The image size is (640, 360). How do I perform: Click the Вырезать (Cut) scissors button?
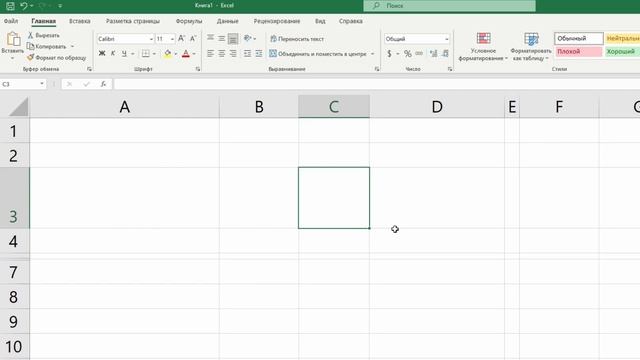[44, 36]
